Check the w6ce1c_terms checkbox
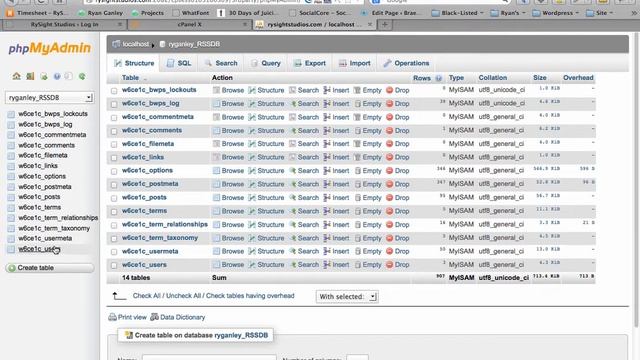This screenshot has width=640, height=360. tap(114, 211)
